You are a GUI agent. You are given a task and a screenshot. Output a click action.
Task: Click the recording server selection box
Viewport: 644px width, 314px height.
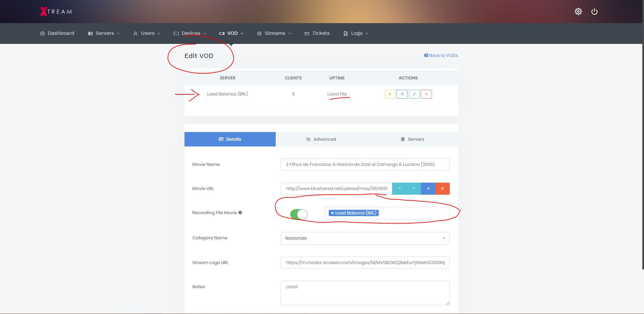pos(387,213)
